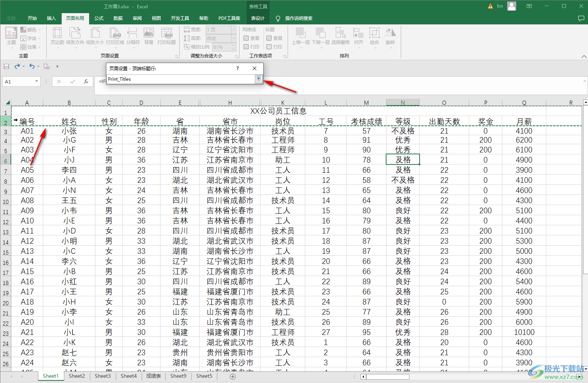This screenshot has width=588, height=383.
Task: Click the vertical scrollbar thumb
Action: 585,189
